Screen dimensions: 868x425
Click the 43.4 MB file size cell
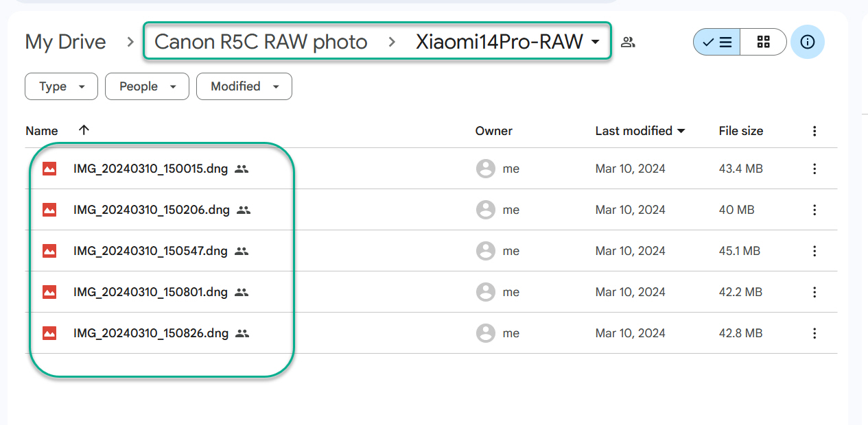[x=740, y=169]
